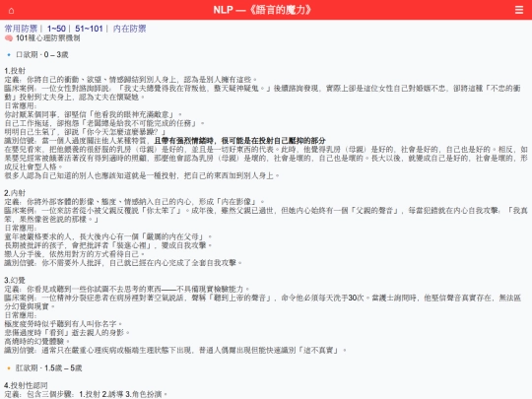Click the heading 101種心理防禦機制
532x399 pixels.
tap(48, 38)
